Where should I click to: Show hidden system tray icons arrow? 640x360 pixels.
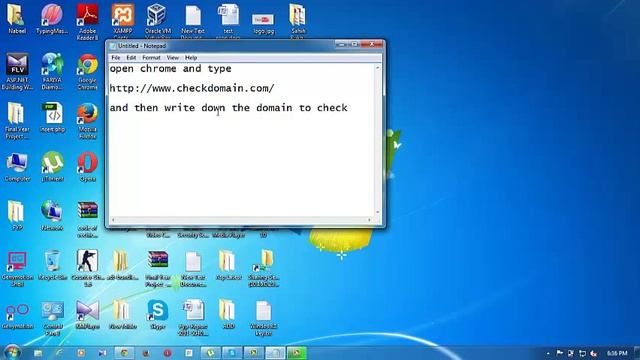548,353
